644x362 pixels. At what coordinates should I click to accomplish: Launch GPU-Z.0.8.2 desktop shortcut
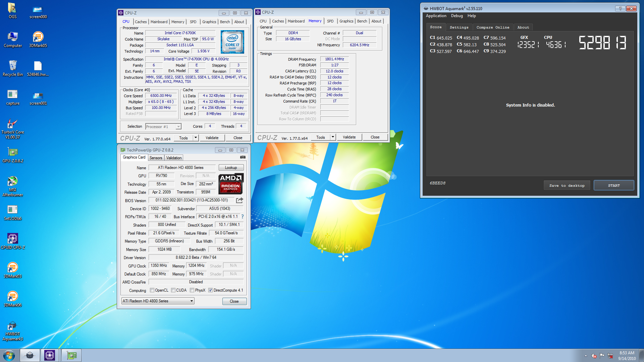tap(12, 155)
